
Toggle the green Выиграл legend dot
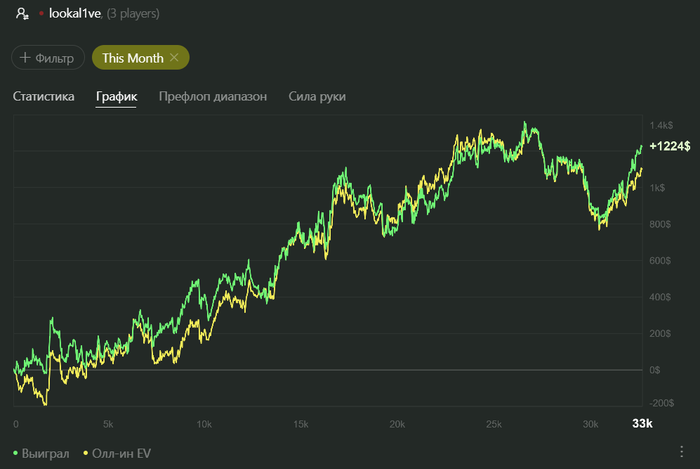(16, 453)
